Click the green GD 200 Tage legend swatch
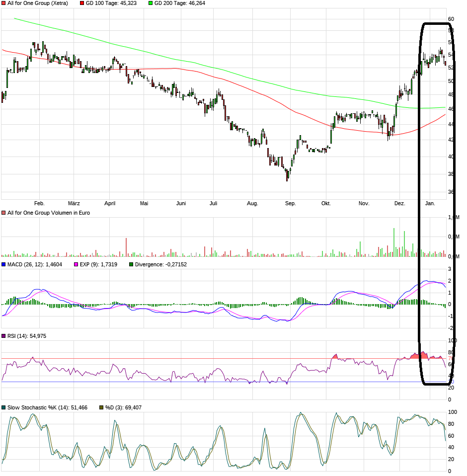467x476 pixels. [151, 3]
